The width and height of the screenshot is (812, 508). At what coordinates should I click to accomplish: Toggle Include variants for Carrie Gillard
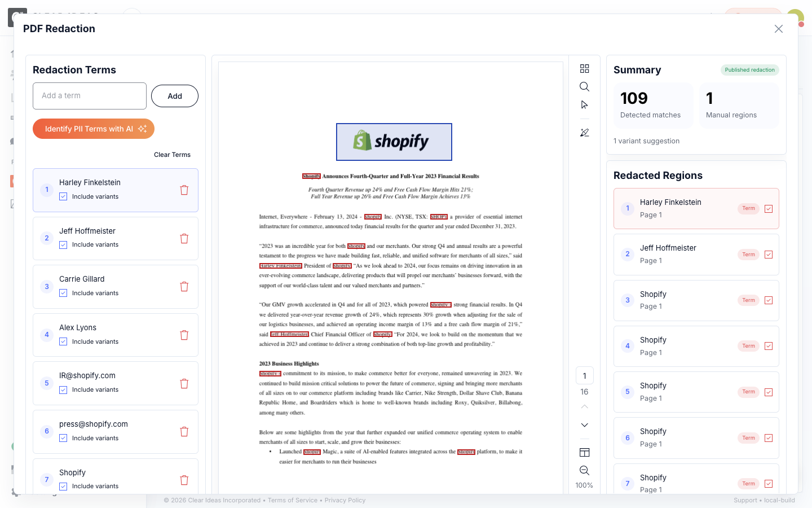pyautogui.click(x=63, y=293)
